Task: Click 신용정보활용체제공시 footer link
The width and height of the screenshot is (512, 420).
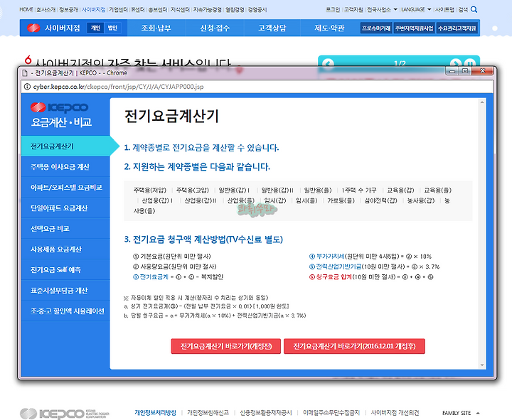Action: [266, 413]
